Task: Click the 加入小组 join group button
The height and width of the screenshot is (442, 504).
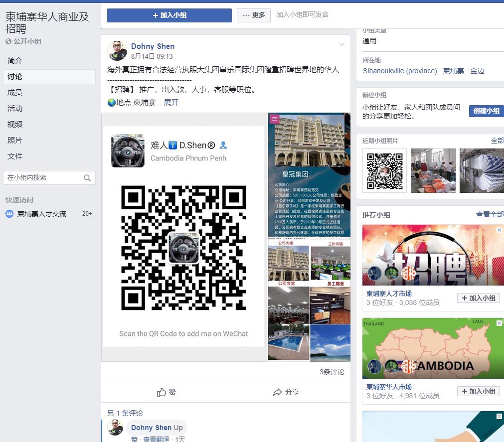Action: pyautogui.click(x=169, y=15)
